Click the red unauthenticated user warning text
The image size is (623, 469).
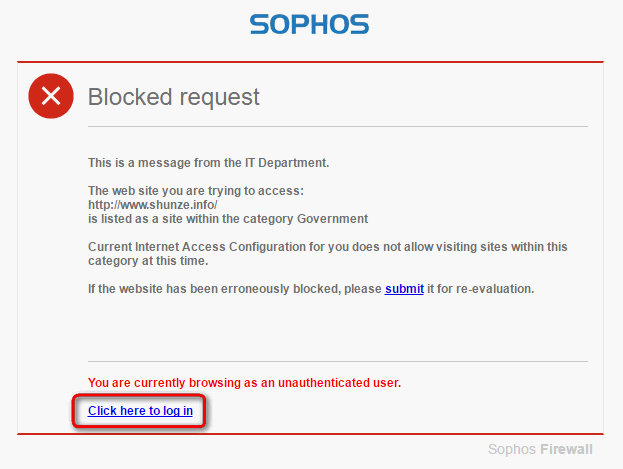pyautogui.click(x=244, y=382)
